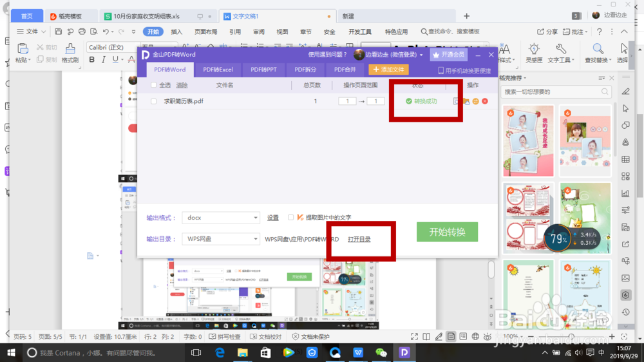Click the Save icon in WPS toolbar
Image resolution: width=644 pixels, height=362 pixels.
click(x=59, y=32)
